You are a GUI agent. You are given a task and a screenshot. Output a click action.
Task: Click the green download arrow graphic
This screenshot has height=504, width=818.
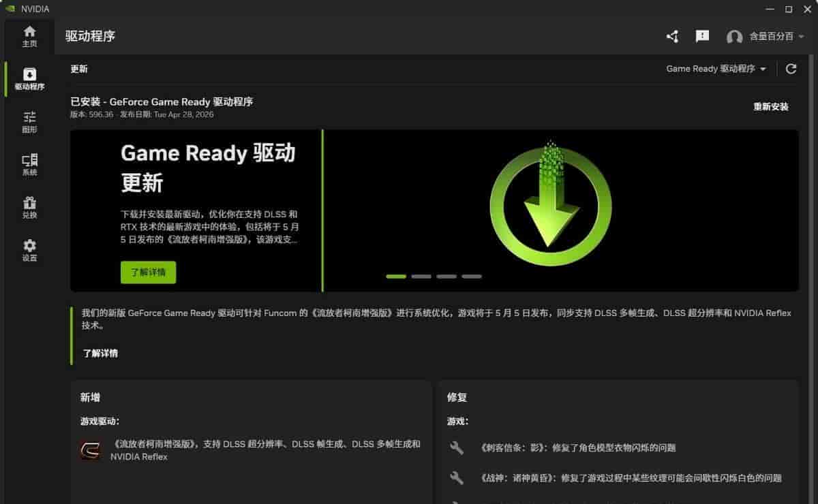coord(550,203)
